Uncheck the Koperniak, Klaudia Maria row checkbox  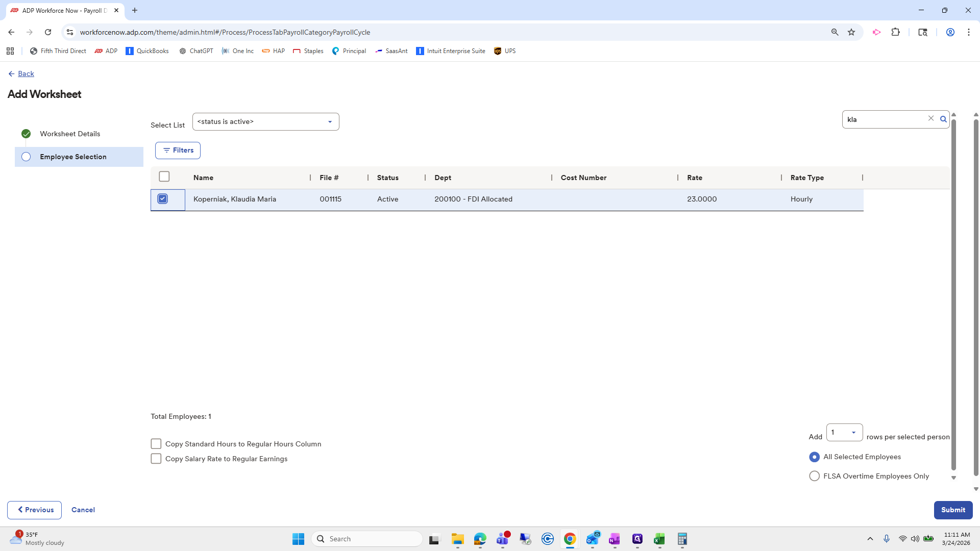[x=163, y=199]
